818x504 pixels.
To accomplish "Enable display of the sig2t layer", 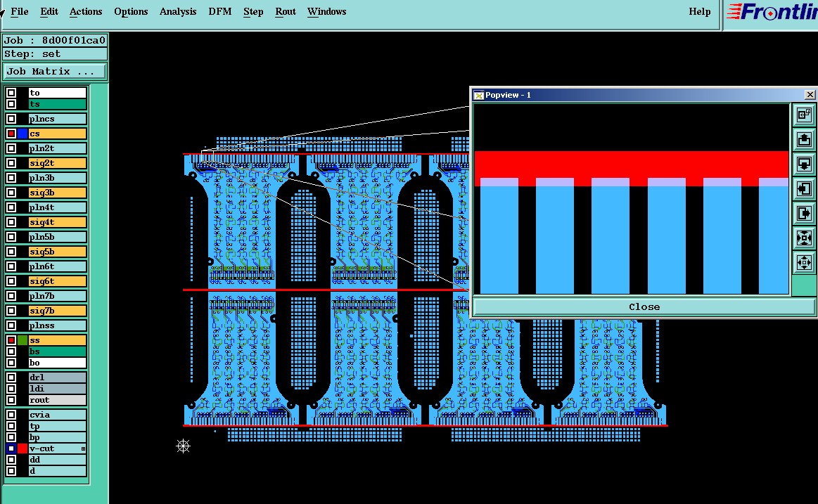I will pyautogui.click(x=11, y=163).
